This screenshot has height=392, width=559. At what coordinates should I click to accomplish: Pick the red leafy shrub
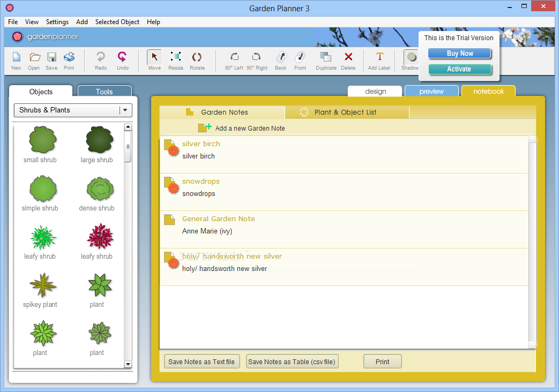(100, 236)
